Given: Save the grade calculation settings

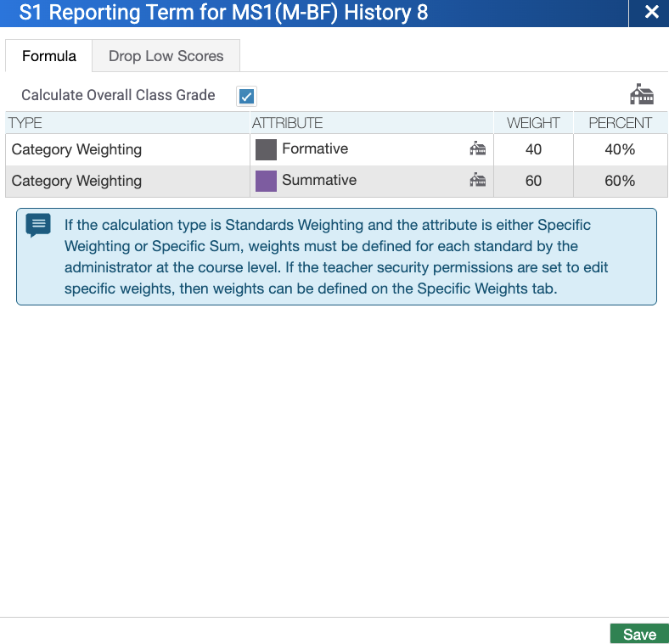Looking at the screenshot, I should (638, 634).
